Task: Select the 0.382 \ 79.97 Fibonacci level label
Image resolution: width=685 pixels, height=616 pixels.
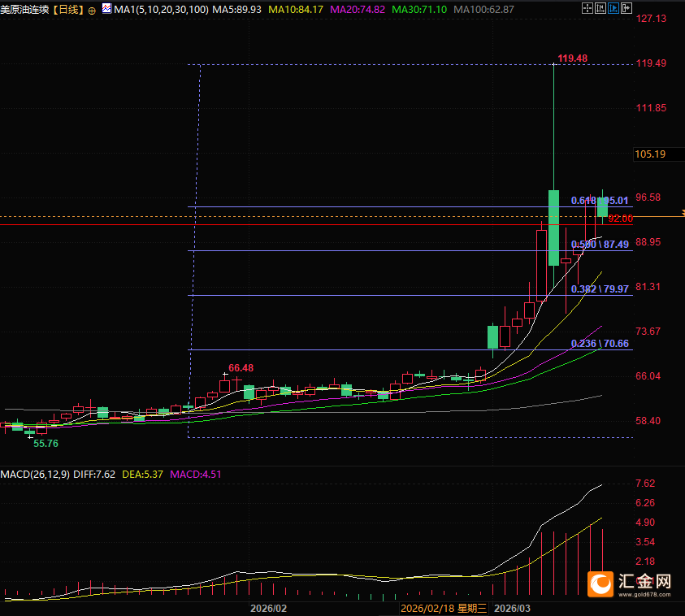Action: (600, 288)
